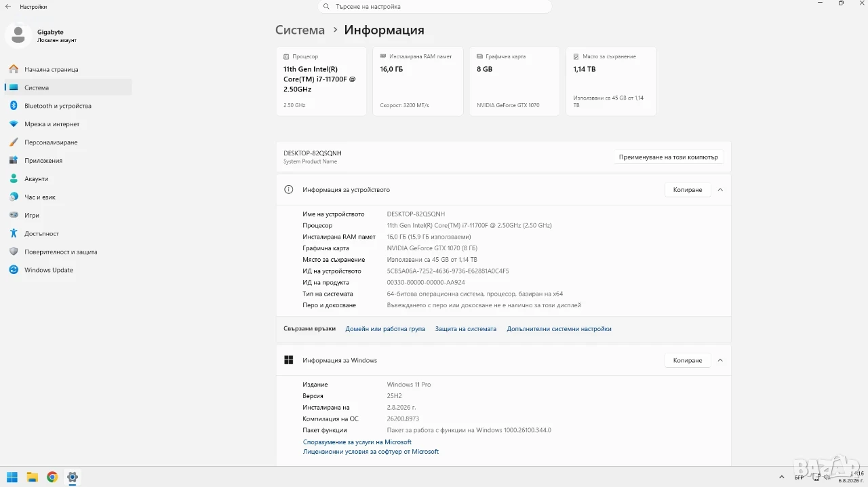The width and height of the screenshot is (868, 487).
Task: Click the Търсене на настройка search field
Action: pos(435,6)
